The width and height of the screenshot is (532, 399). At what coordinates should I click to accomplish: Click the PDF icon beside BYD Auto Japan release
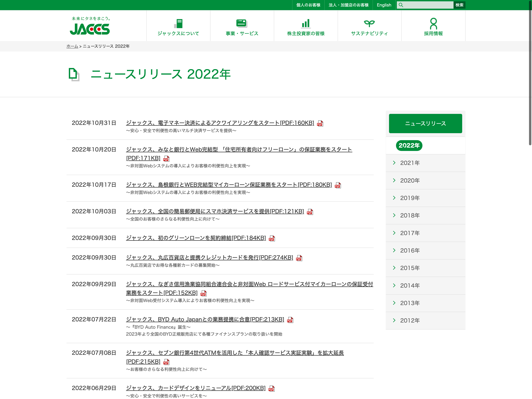click(x=290, y=320)
